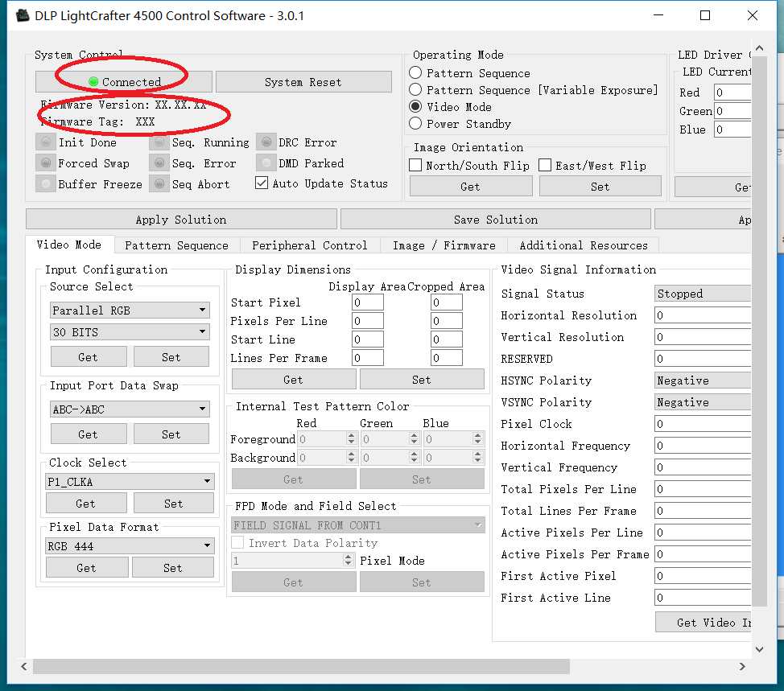This screenshot has height=691, width=784.
Task: Click Set under Input Port Data Swap
Action: click(x=171, y=434)
